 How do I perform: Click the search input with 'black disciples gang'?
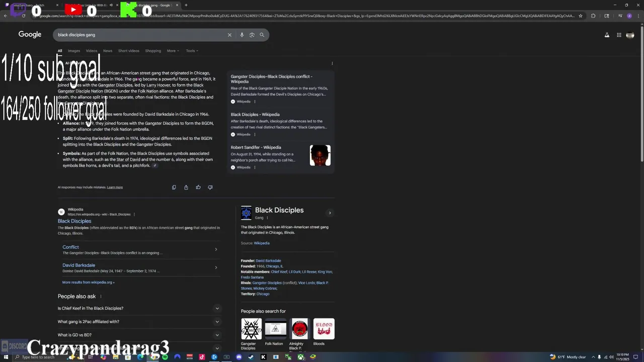(x=141, y=35)
